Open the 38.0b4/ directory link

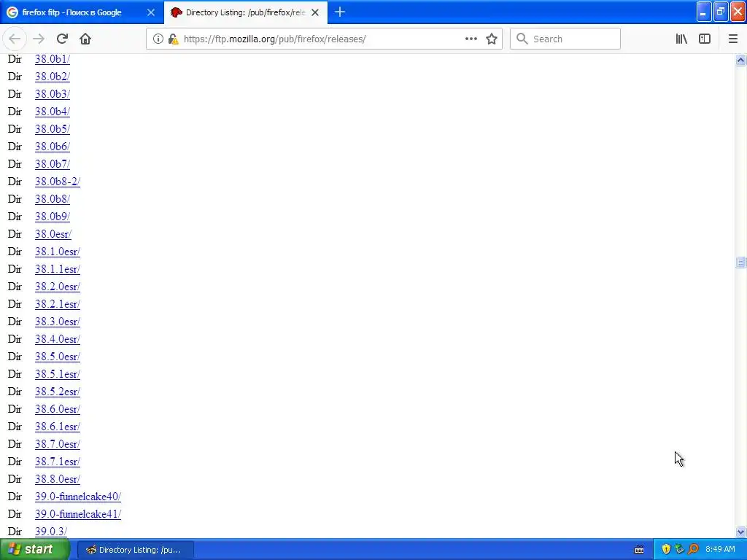coord(53,112)
